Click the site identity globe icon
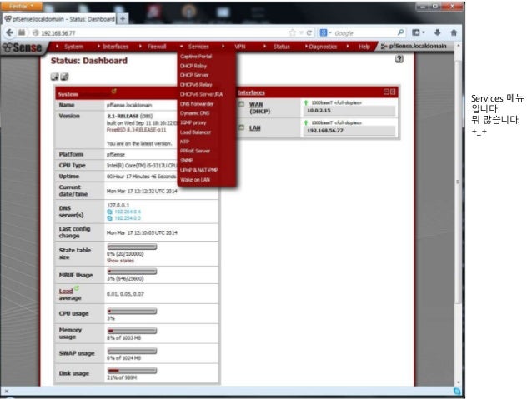532x399 pixels. click(x=36, y=32)
